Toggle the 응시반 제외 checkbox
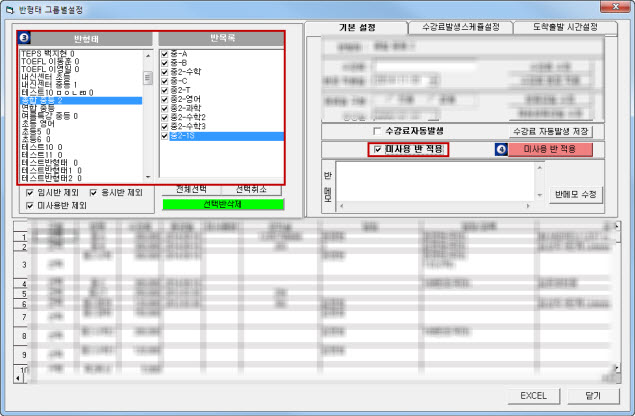Screen dimensions: 635x416 [x=94, y=192]
